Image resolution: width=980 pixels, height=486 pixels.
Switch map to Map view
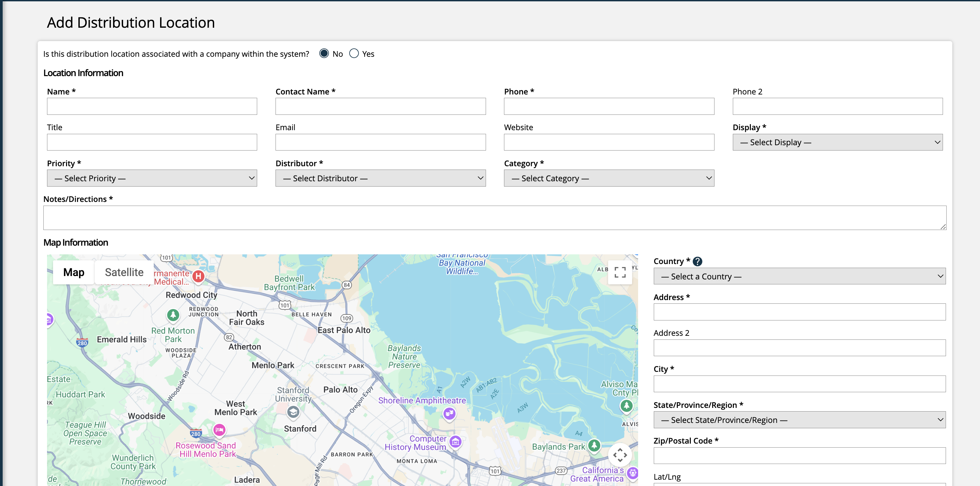point(74,272)
